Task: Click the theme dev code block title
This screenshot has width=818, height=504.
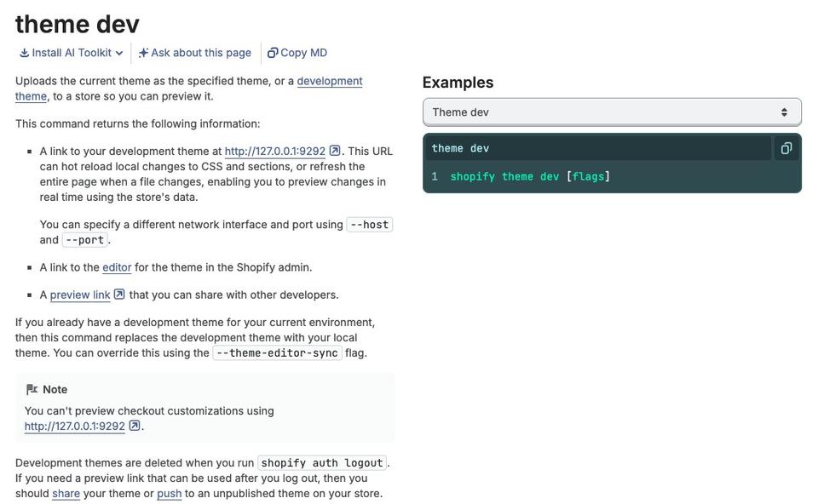Action: 460,148
